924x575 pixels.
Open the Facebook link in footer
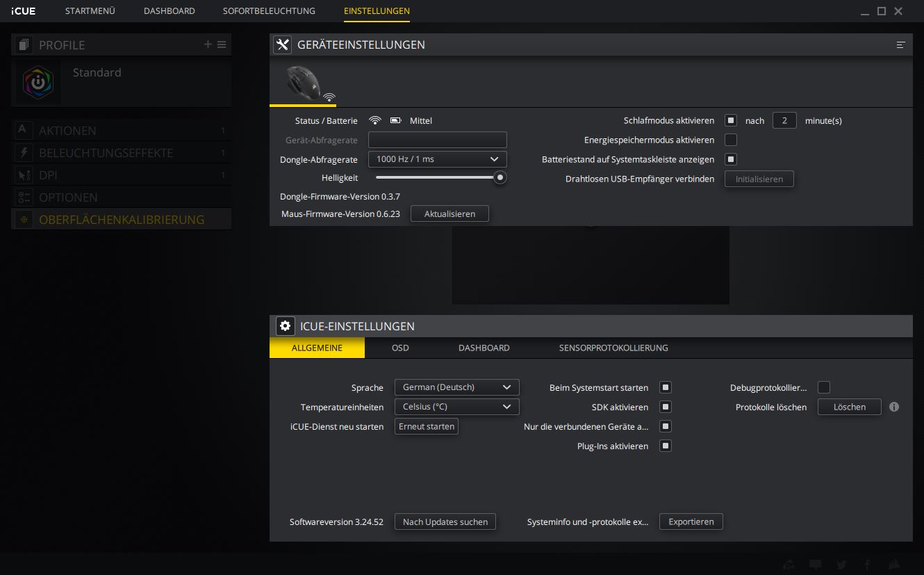(868, 565)
